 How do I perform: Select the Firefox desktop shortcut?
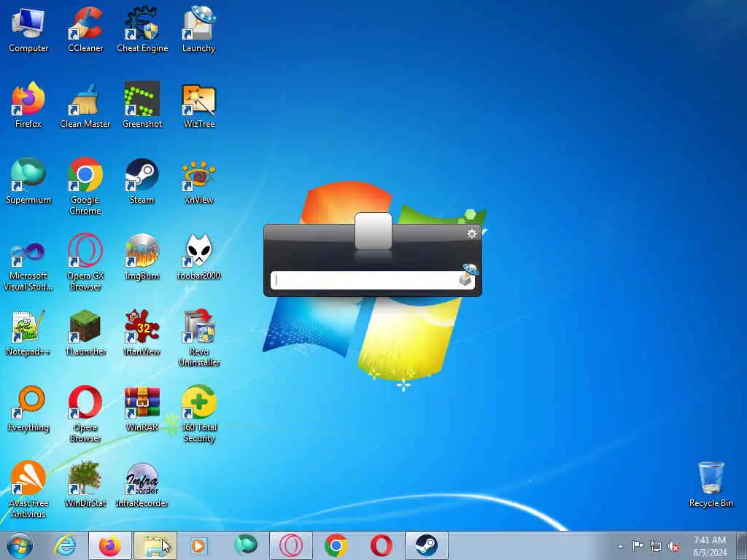tap(28, 105)
